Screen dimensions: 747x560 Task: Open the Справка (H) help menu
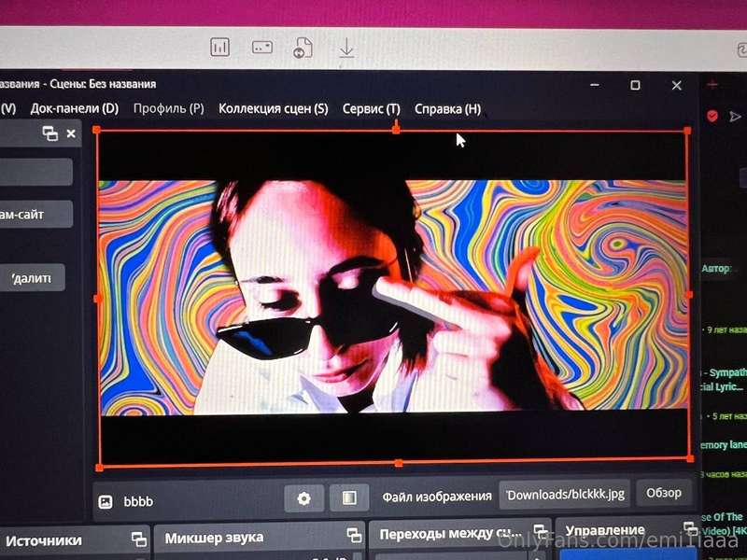point(447,109)
